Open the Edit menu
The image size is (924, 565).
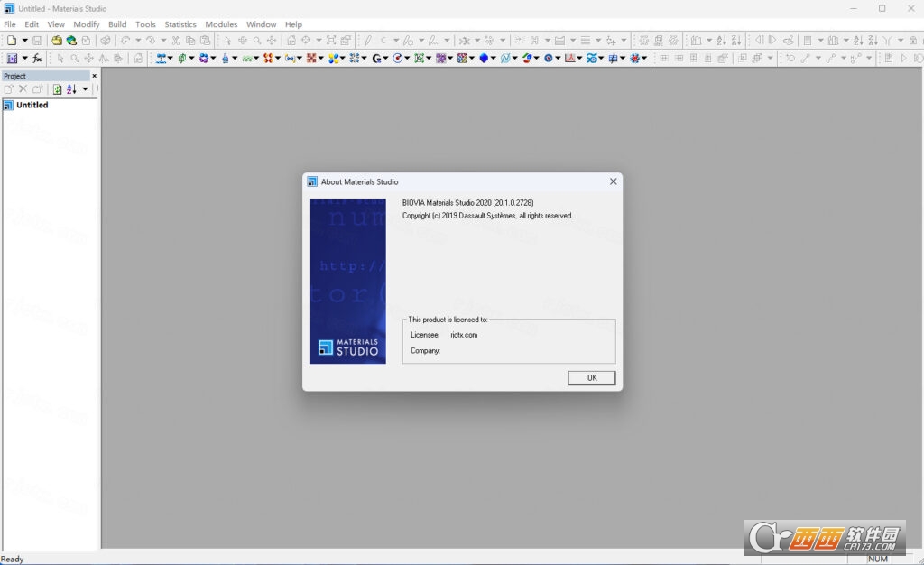(32, 24)
